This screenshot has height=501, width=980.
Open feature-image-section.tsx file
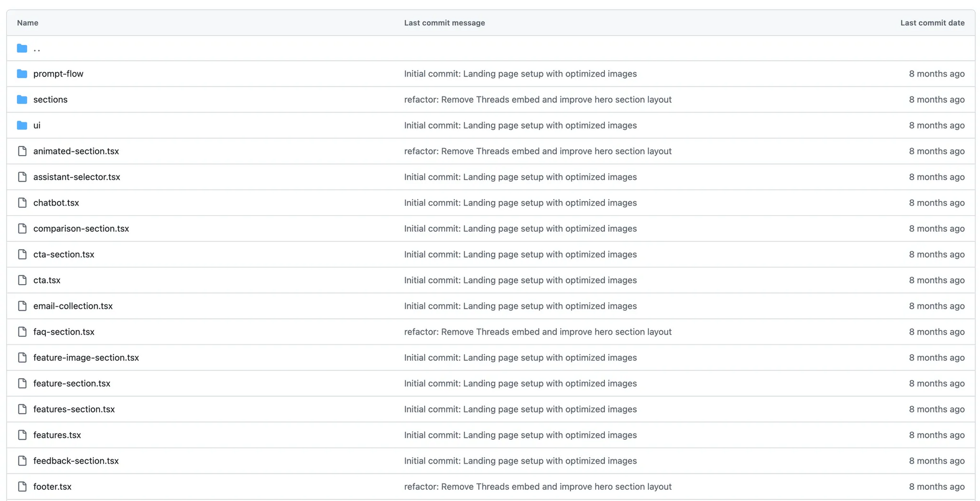[x=86, y=358]
